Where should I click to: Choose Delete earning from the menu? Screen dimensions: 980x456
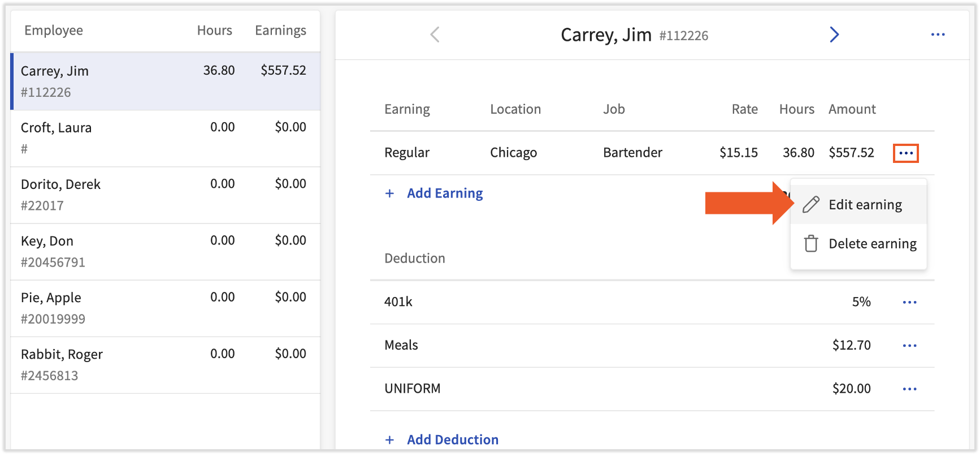[x=872, y=244]
